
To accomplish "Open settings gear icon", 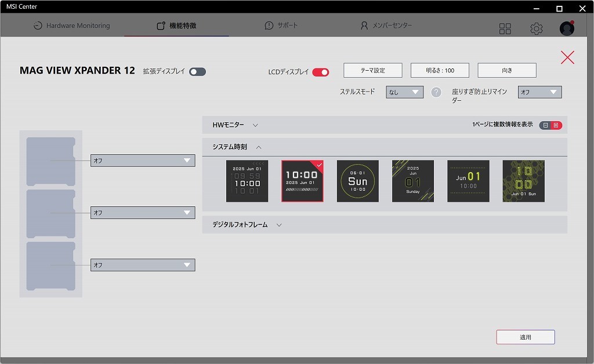I will (536, 28).
